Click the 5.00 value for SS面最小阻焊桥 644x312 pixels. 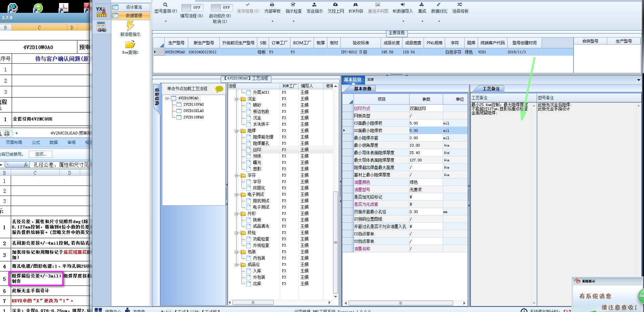pos(426,131)
